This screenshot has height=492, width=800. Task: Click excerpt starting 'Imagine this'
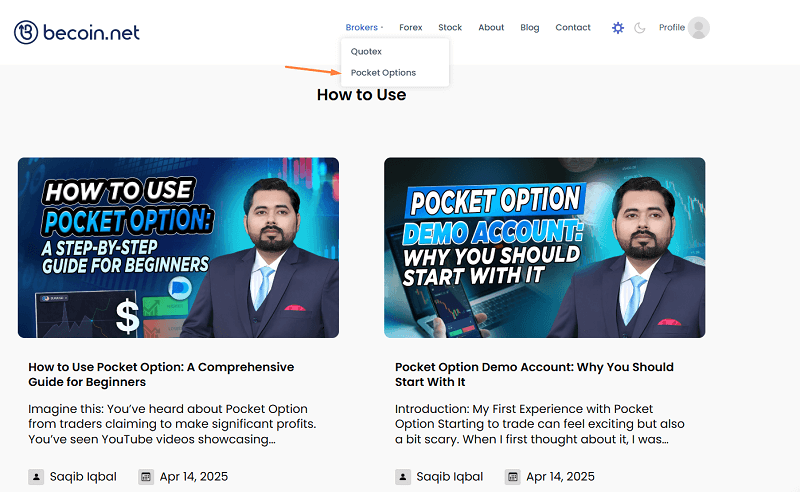point(172,424)
